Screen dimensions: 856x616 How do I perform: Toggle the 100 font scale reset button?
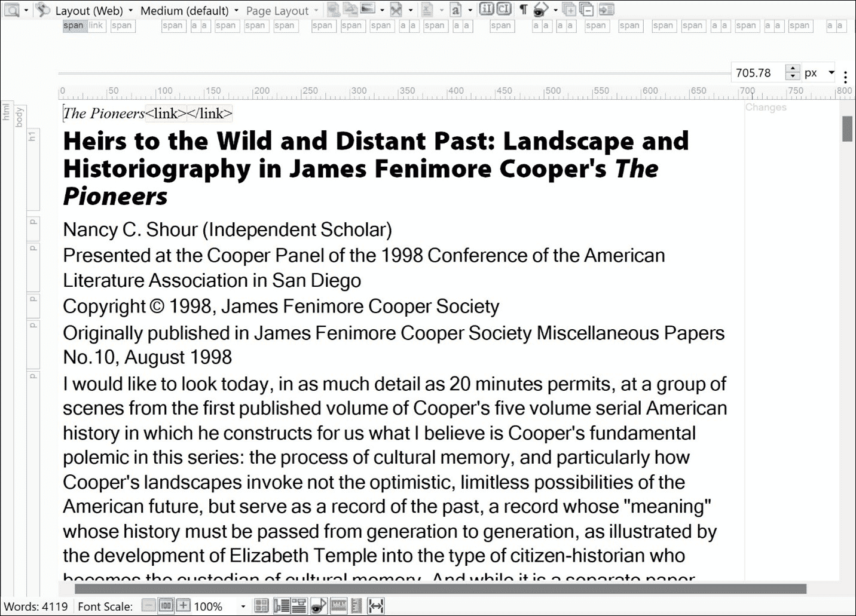pyautogui.click(x=166, y=605)
